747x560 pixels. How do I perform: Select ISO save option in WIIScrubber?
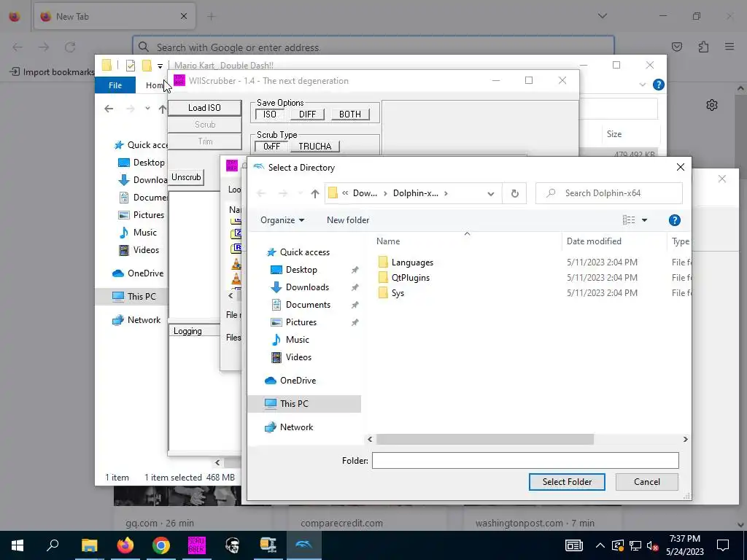coord(270,114)
